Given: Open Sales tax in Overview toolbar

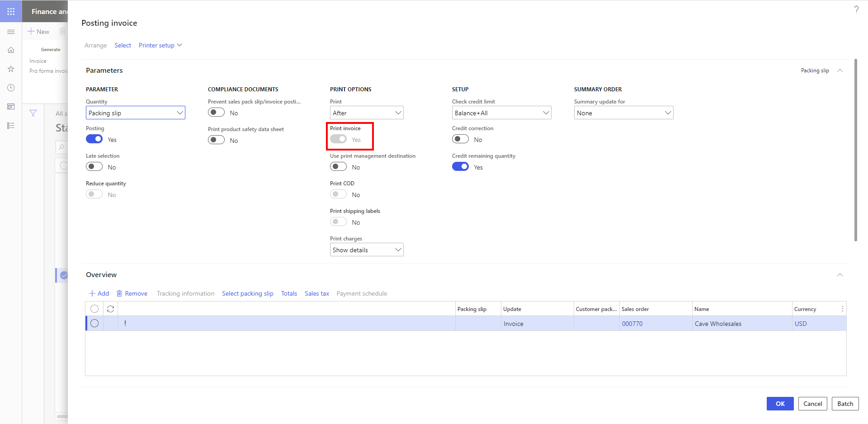Looking at the screenshot, I should pyautogui.click(x=317, y=293).
